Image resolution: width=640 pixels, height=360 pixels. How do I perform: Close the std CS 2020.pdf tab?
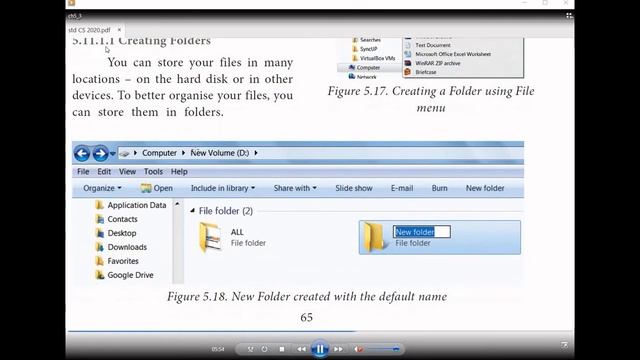tap(119, 30)
